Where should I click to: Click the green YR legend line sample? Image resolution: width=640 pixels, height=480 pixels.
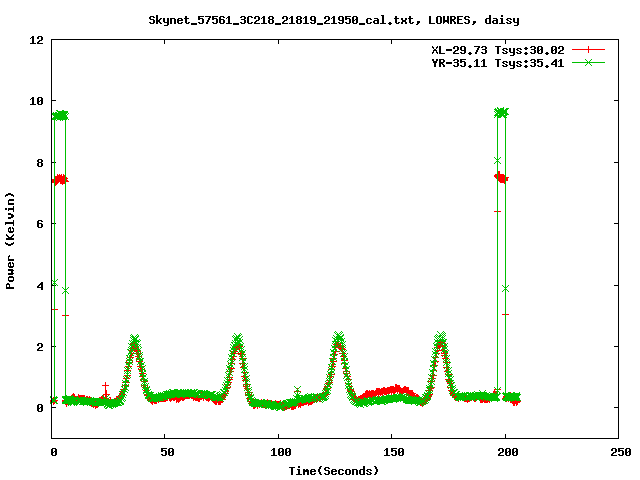(x=588, y=63)
